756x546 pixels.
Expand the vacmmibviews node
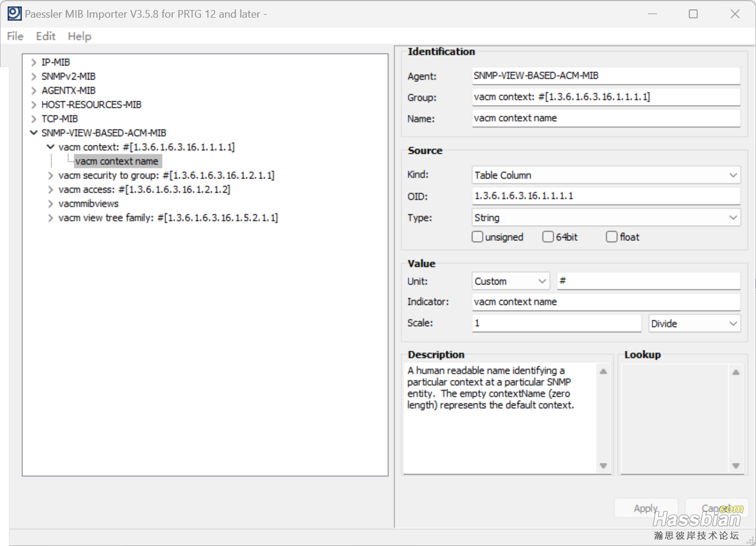coord(51,203)
